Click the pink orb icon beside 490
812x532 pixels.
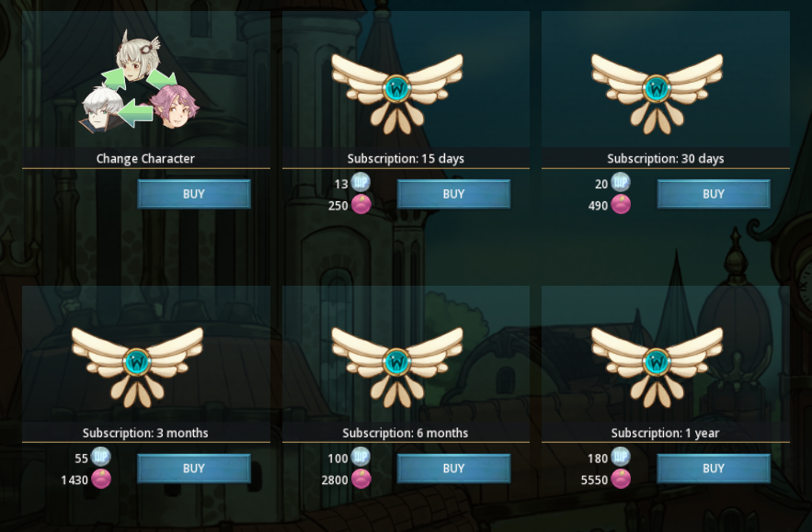(621, 204)
